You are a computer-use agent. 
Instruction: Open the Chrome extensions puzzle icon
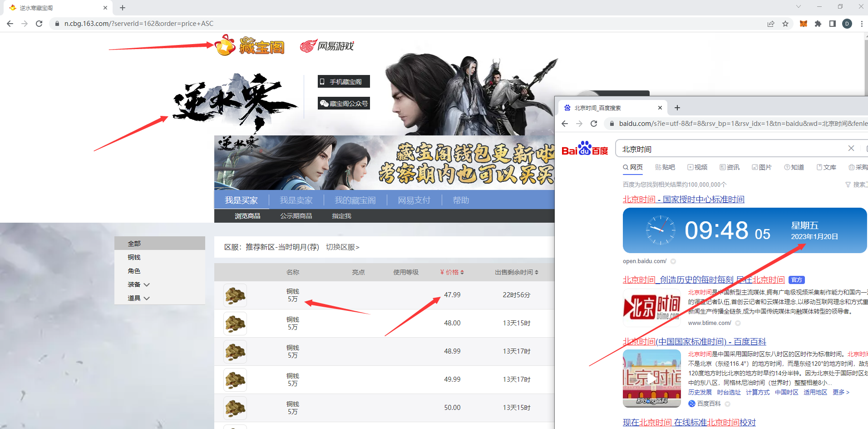click(818, 24)
